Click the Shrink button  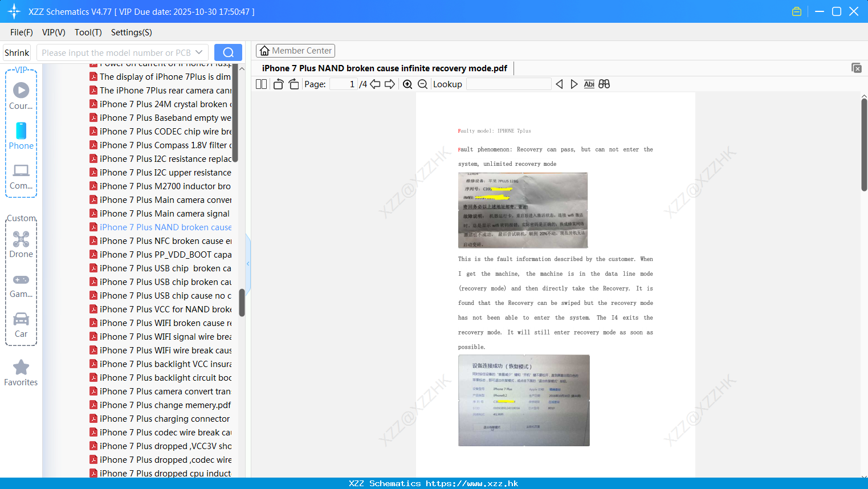point(17,52)
